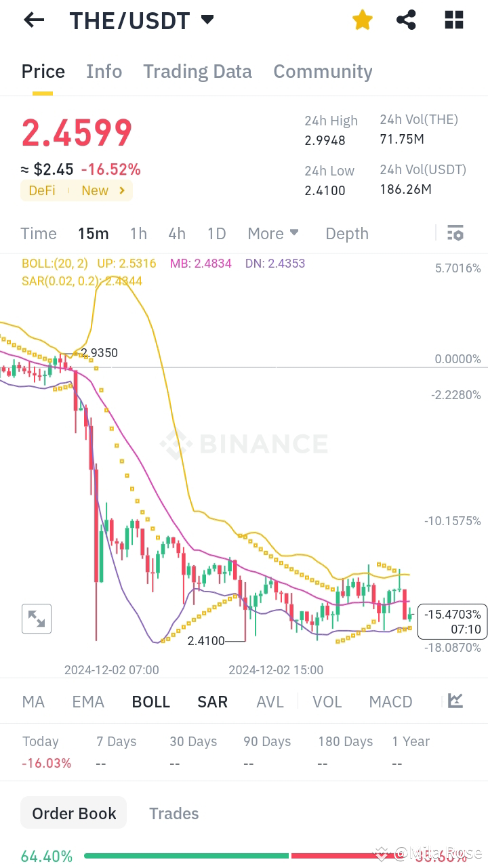Open the share options
The height and width of the screenshot is (868, 488).
pyautogui.click(x=406, y=20)
